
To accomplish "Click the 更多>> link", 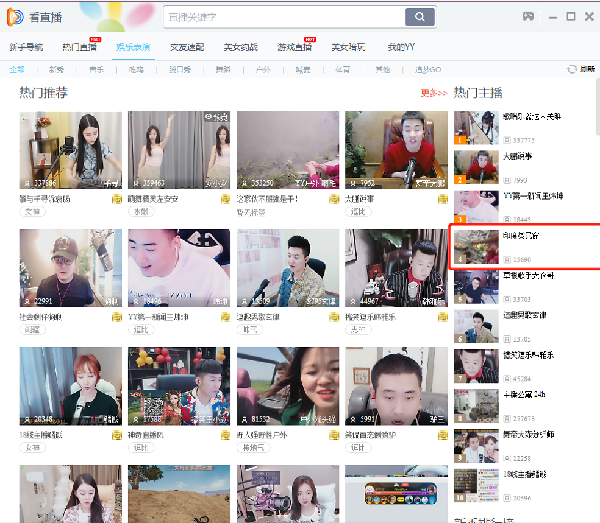I will 433,93.
